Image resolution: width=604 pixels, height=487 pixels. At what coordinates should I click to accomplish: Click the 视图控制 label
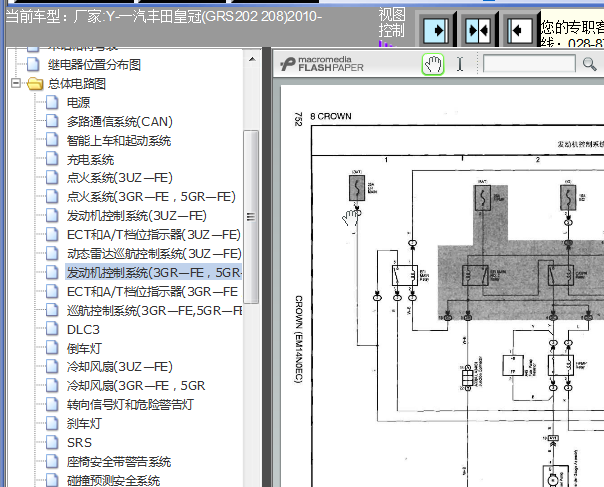pyautogui.click(x=392, y=22)
